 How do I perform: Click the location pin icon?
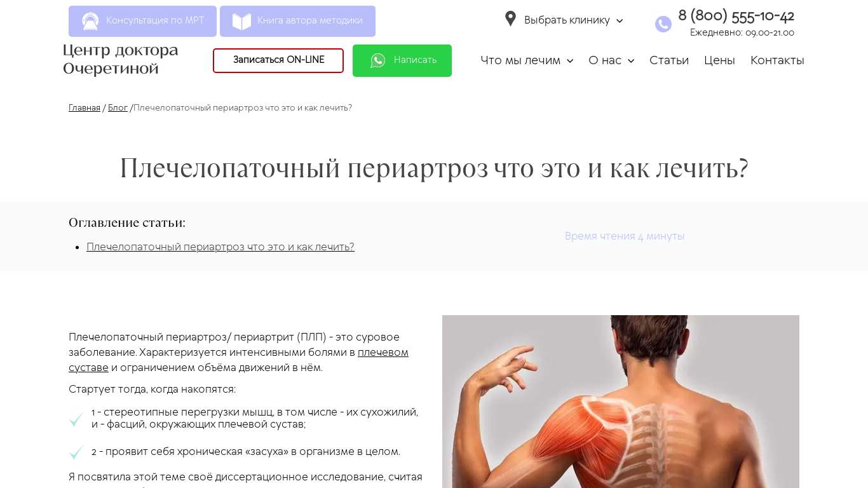pyautogui.click(x=510, y=19)
